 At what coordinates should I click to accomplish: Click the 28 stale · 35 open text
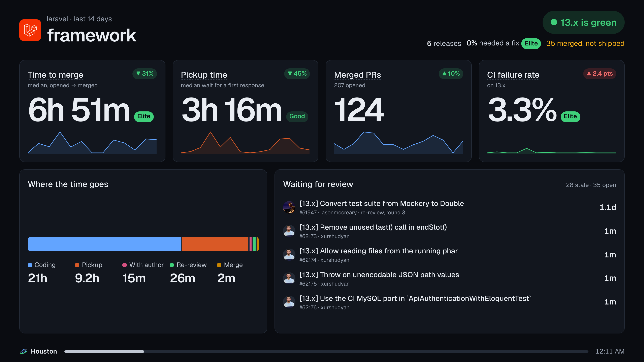(x=591, y=185)
